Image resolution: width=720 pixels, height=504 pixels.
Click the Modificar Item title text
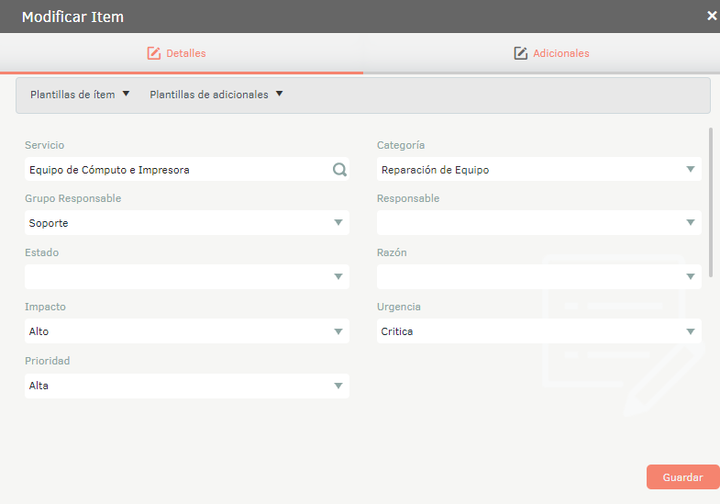click(73, 17)
